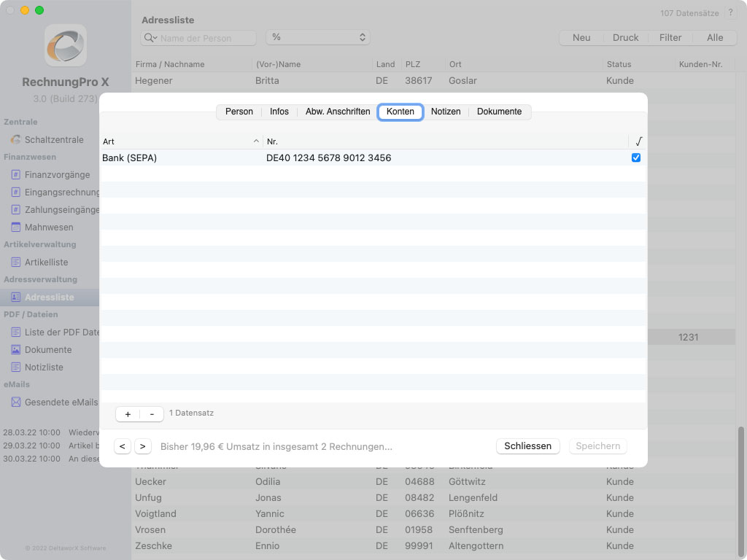Image resolution: width=747 pixels, height=560 pixels.
Task: Open the Notizen tab
Action: click(446, 112)
